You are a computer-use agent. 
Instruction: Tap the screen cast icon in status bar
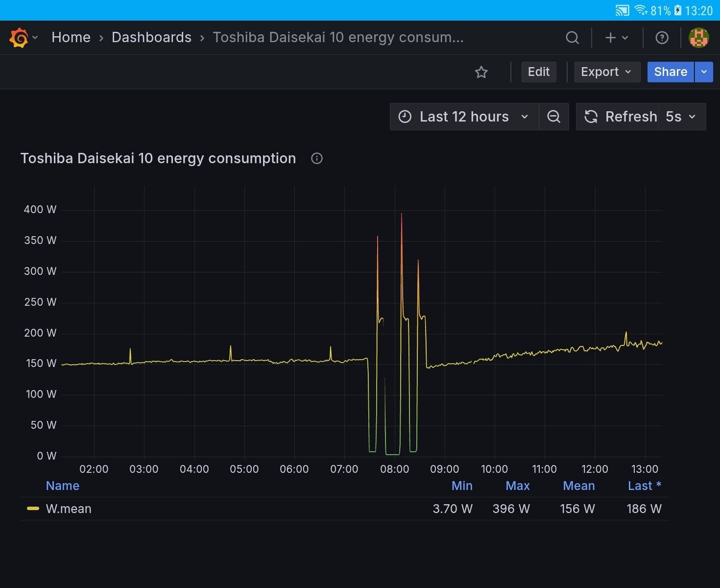coord(622,10)
